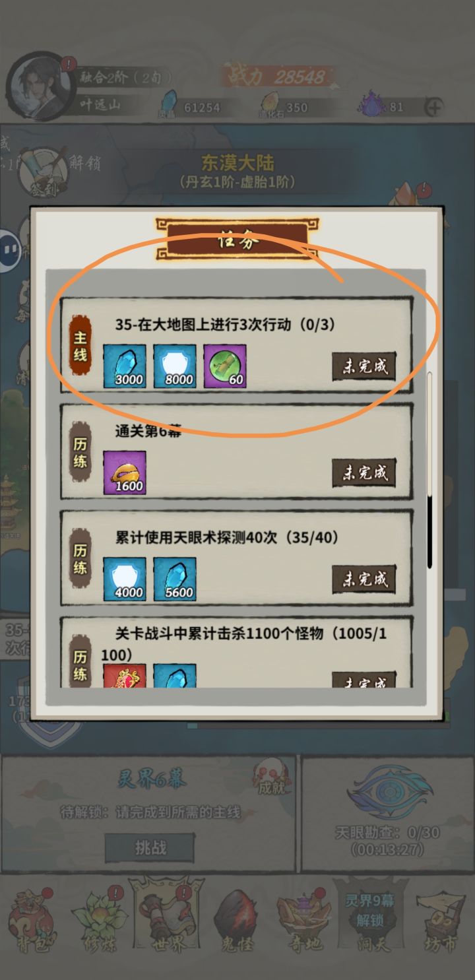Tap the 3000 blue crystal reward icon

pos(125,366)
